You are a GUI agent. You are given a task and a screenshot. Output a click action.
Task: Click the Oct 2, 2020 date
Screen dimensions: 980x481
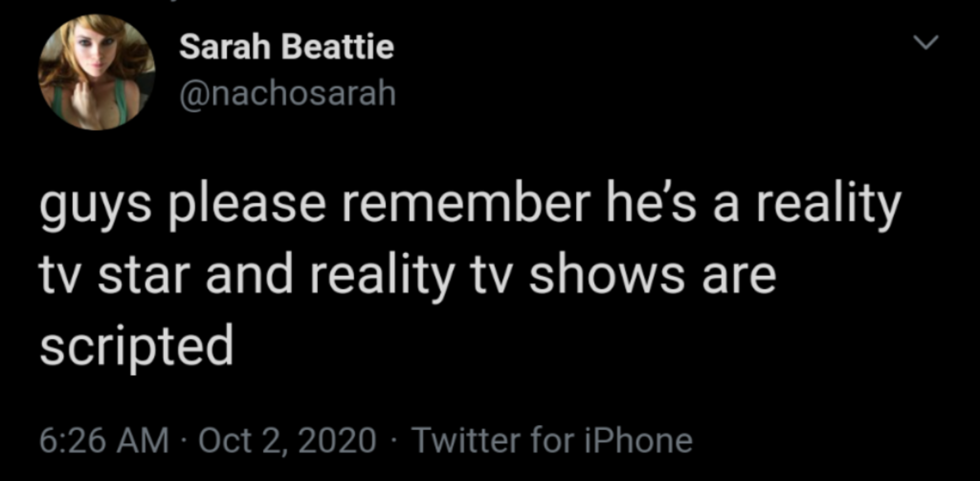pos(287,440)
